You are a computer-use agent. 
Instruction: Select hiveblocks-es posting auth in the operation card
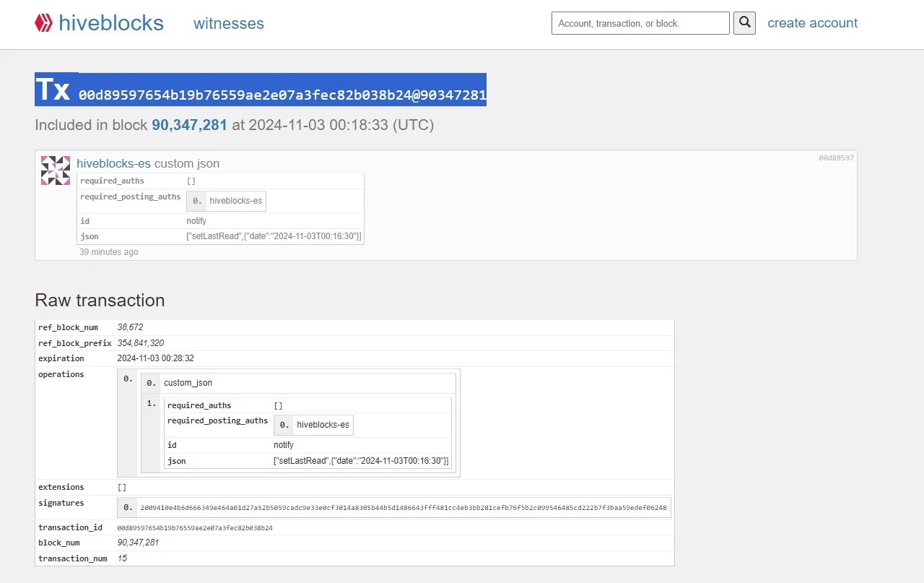tap(235, 201)
